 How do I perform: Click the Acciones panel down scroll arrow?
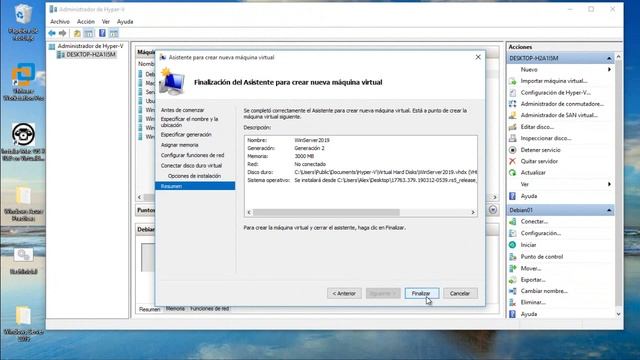(618, 314)
